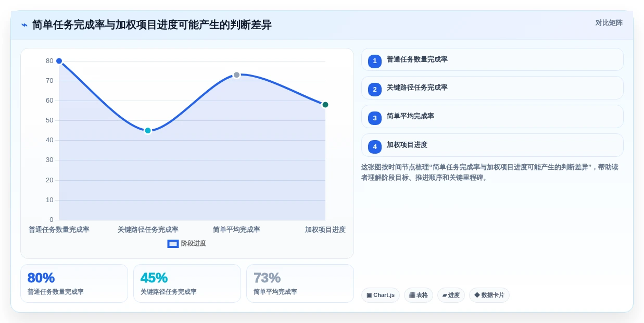Click the y-axis tick value 50
The height and width of the screenshot is (323, 644).
[49, 120]
